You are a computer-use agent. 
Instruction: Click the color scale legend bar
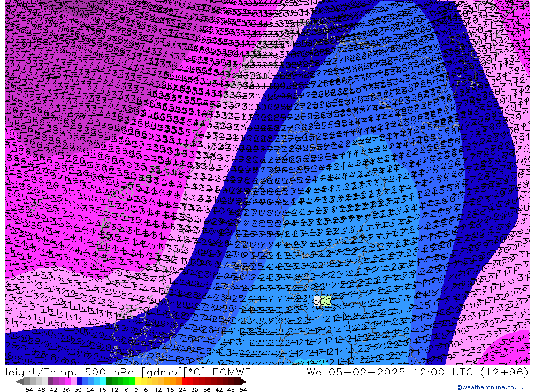tap(131, 381)
